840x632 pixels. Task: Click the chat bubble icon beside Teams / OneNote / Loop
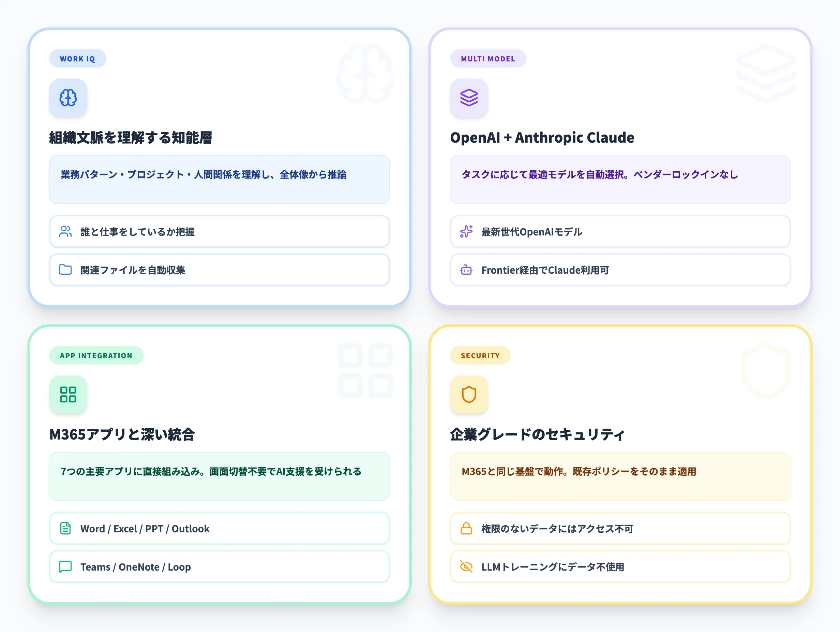point(66,566)
